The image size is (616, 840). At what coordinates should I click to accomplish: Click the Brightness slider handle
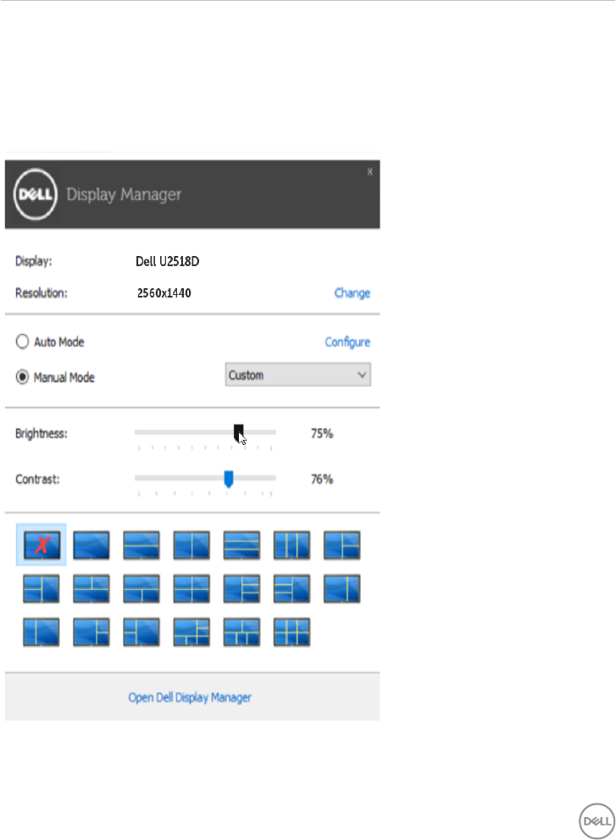pyautogui.click(x=238, y=431)
